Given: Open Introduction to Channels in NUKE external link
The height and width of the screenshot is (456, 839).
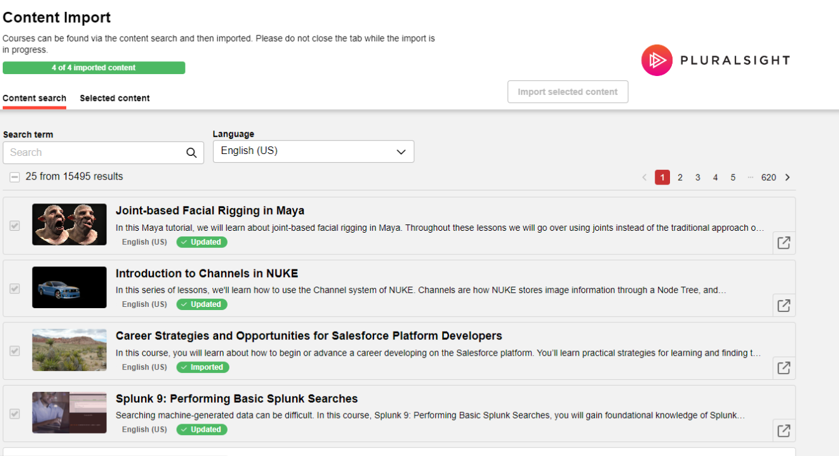Looking at the screenshot, I should (x=783, y=306).
